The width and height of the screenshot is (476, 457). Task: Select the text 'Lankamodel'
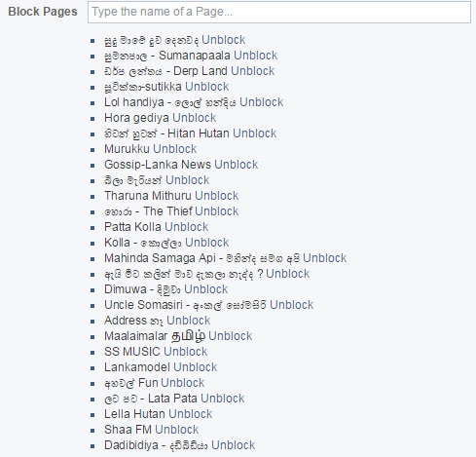click(137, 367)
